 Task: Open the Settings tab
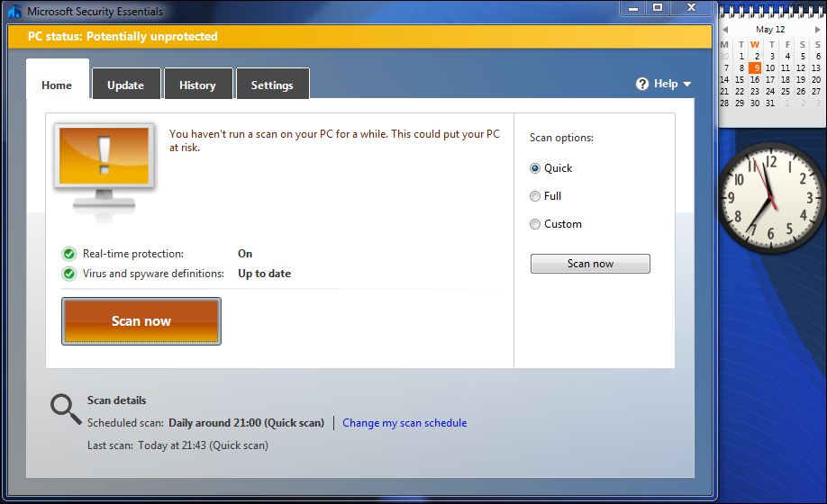272,85
